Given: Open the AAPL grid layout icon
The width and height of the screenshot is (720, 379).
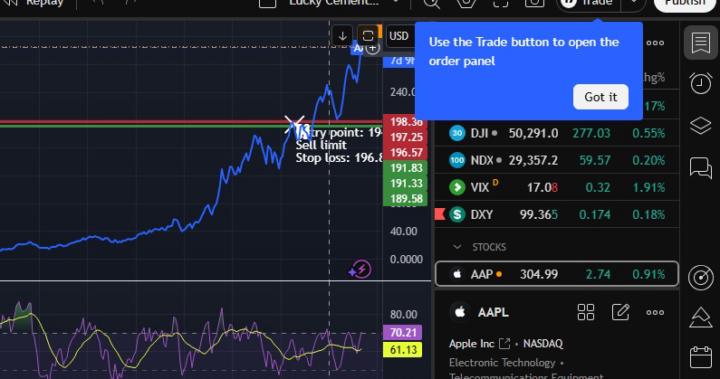Looking at the screenshot, I should click(585, 312).
